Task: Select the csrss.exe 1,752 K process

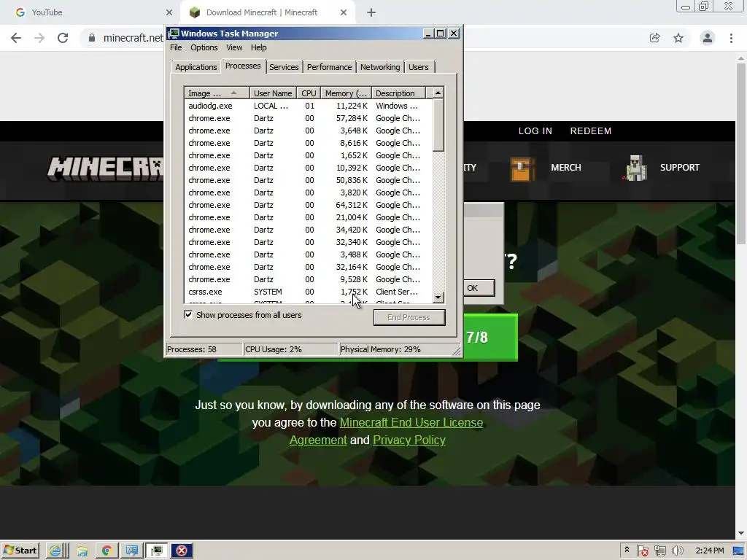Action: tap(309, 292)
